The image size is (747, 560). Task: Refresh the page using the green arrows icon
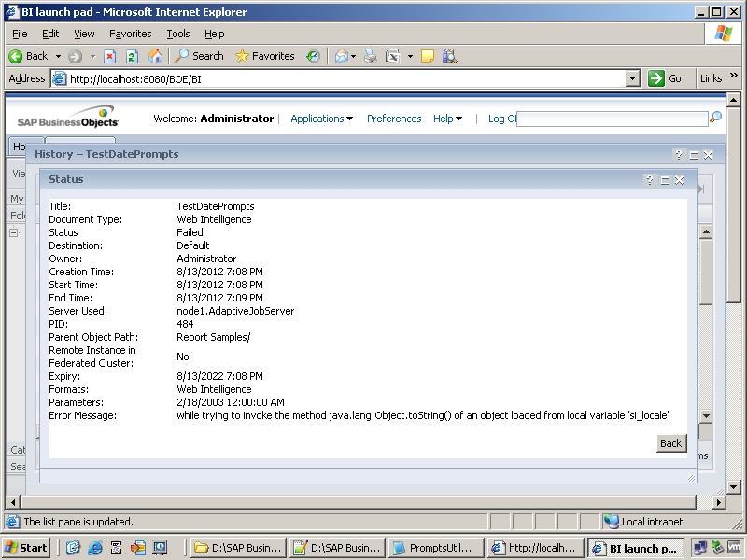point(132,57)
